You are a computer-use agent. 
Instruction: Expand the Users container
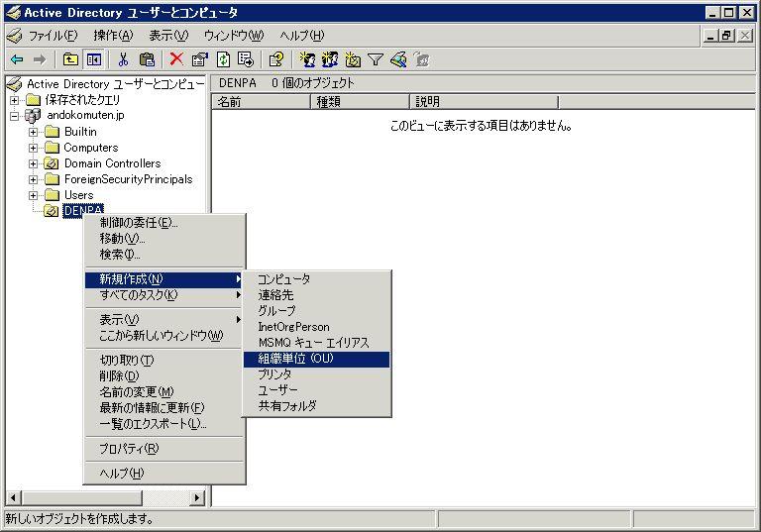(33, 195)
